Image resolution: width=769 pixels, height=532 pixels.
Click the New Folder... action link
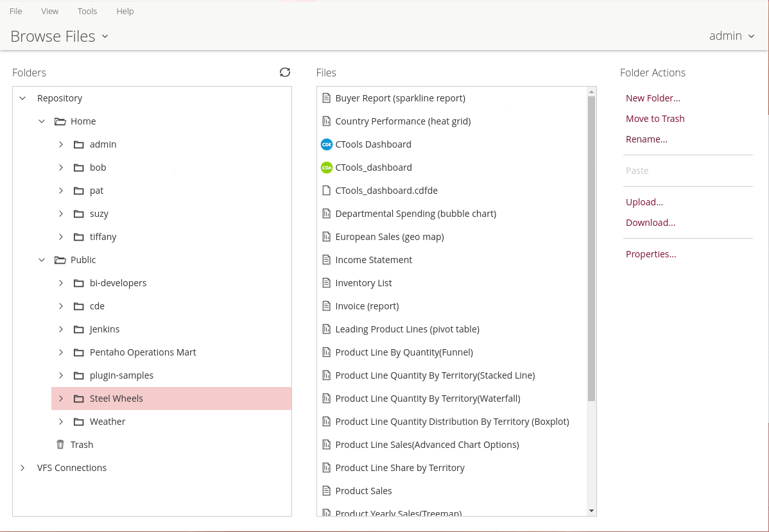653,98
